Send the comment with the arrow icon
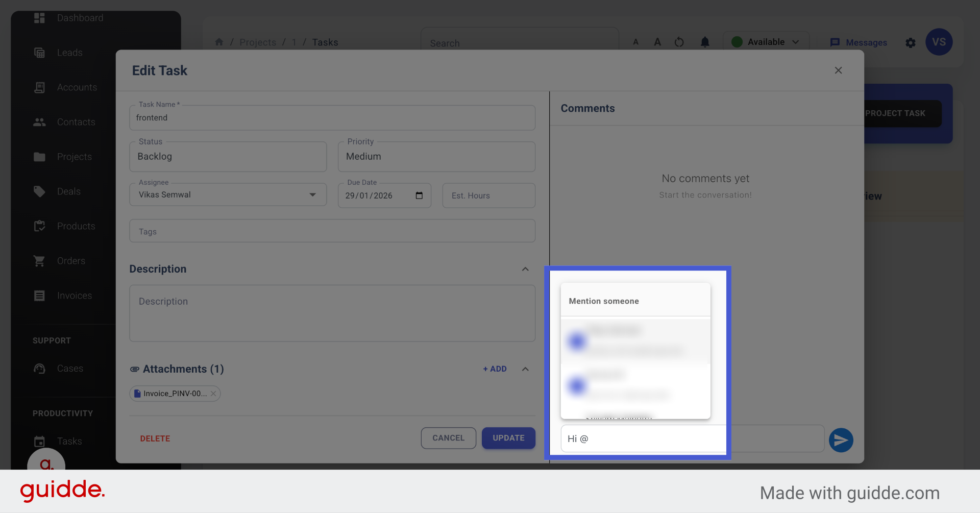The height and width of the screenshot is (513, 980). (841, 440)
